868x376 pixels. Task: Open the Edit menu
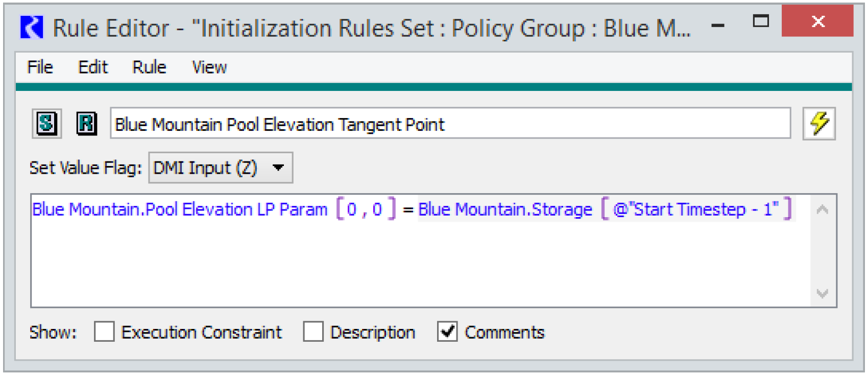[x=93, y=67]
